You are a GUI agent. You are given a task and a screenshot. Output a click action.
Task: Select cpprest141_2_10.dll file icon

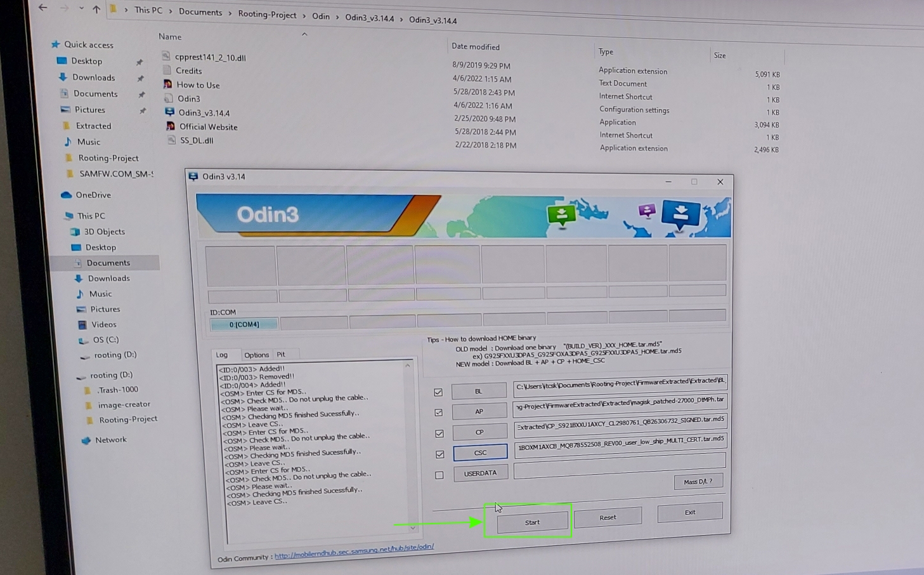coord(166,56)
